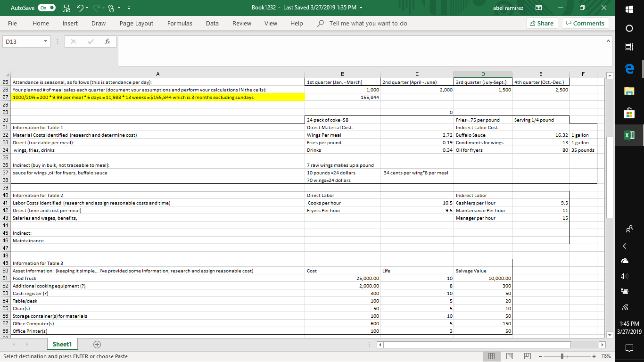Click the Enter checkmark formula bar icon

tap(91, 42)
